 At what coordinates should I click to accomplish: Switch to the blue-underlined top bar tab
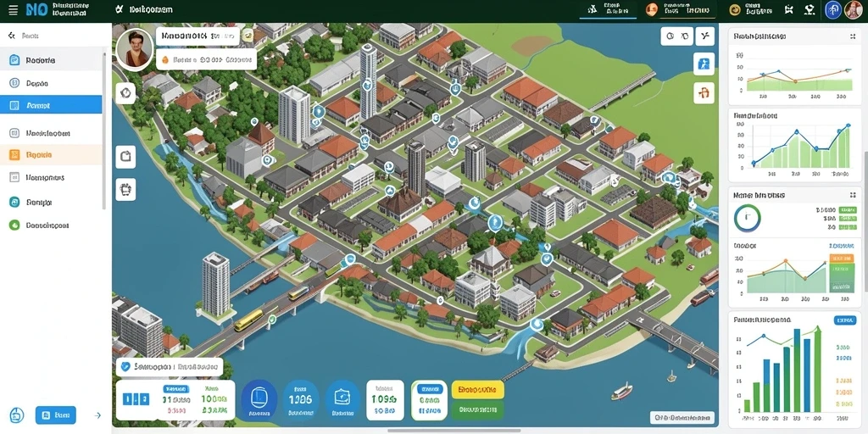click(x=608, y=9)
